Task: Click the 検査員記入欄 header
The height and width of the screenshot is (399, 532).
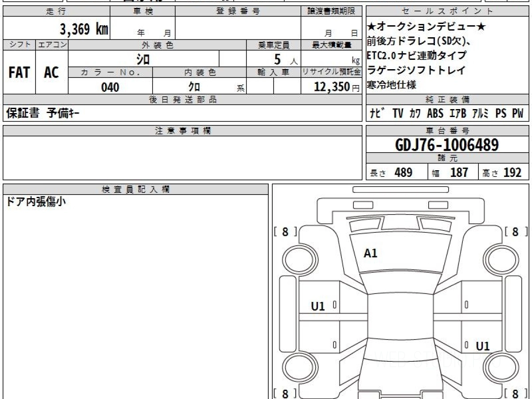Action: click(136, 189)
